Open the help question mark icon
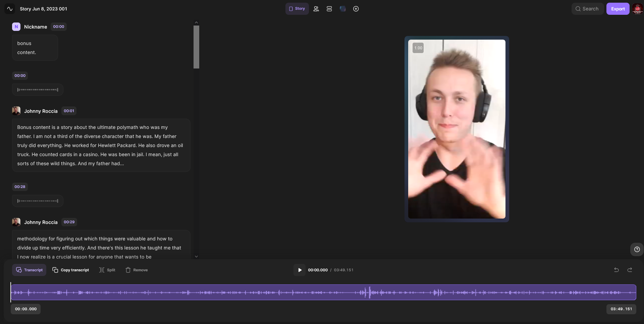Image resolution: width=644 pixels, height=324 pixels. pyautogui.click(x=637, y=249)
